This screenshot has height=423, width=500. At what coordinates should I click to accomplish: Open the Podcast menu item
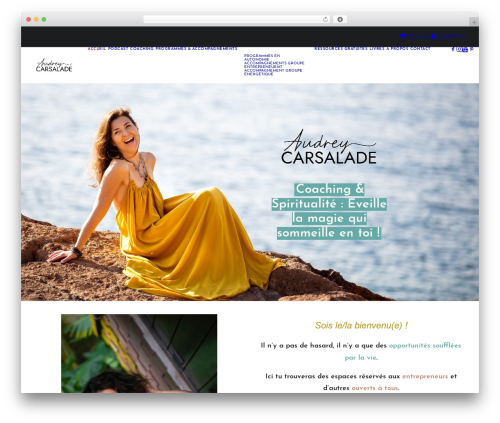[x=118, y=49]
